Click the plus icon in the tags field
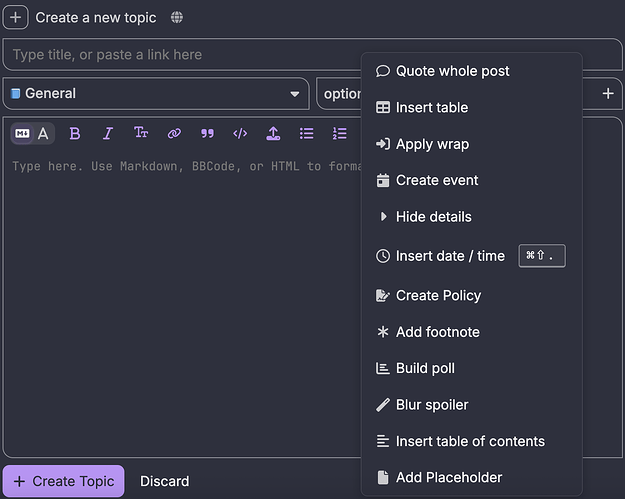The image size is (625, 499). coord(608,94)
